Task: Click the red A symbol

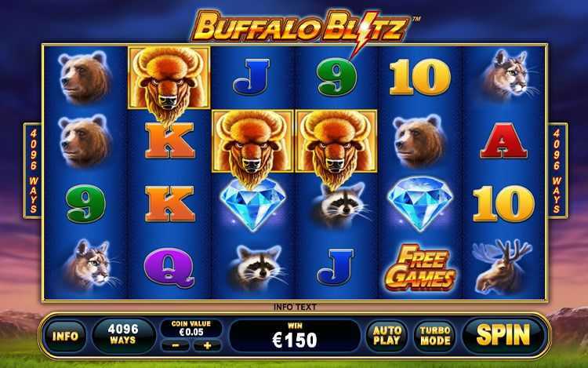Action: pos(503,140)
